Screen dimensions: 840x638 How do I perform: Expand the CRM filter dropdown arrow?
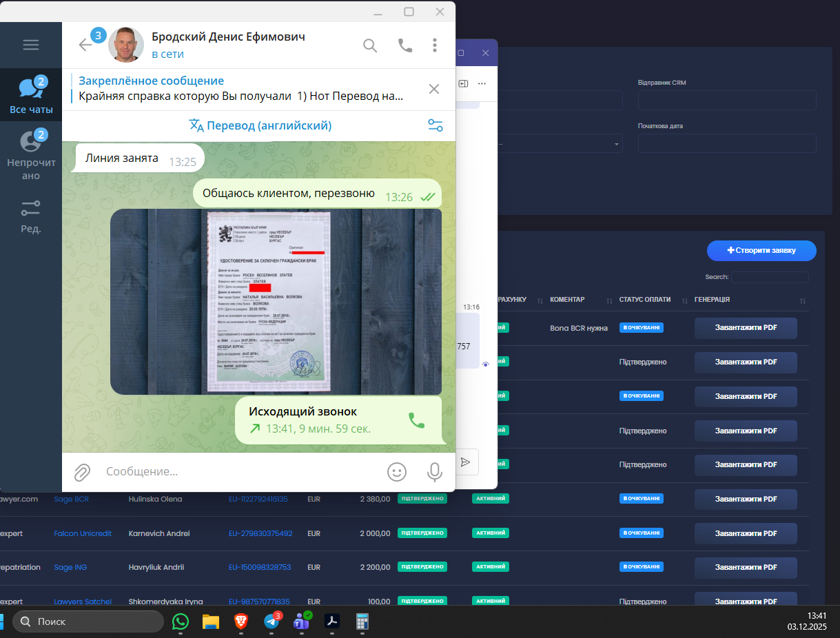615,145
